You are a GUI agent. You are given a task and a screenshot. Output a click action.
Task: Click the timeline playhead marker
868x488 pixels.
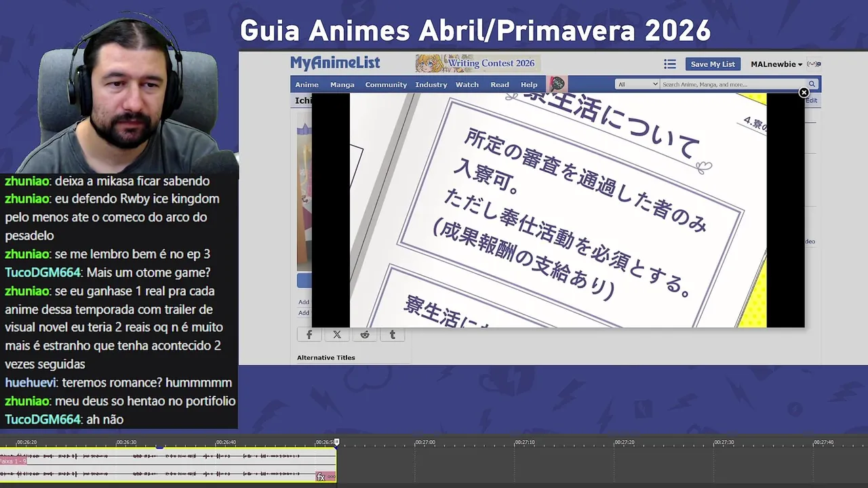336,442
